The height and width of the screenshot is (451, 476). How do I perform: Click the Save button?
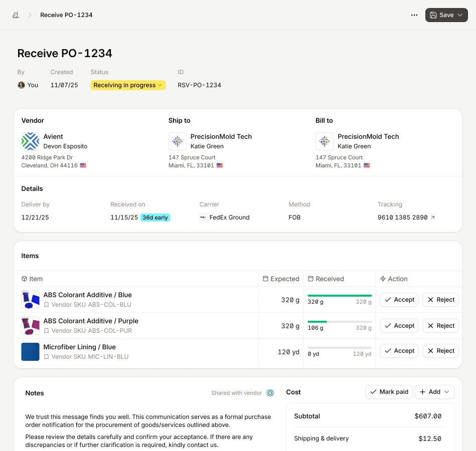point(446,15)
